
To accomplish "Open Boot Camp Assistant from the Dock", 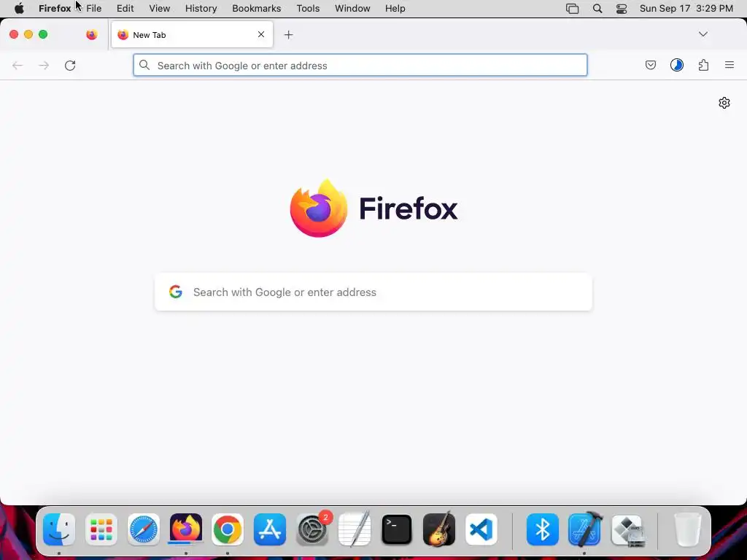I will [x=628, y=531].
